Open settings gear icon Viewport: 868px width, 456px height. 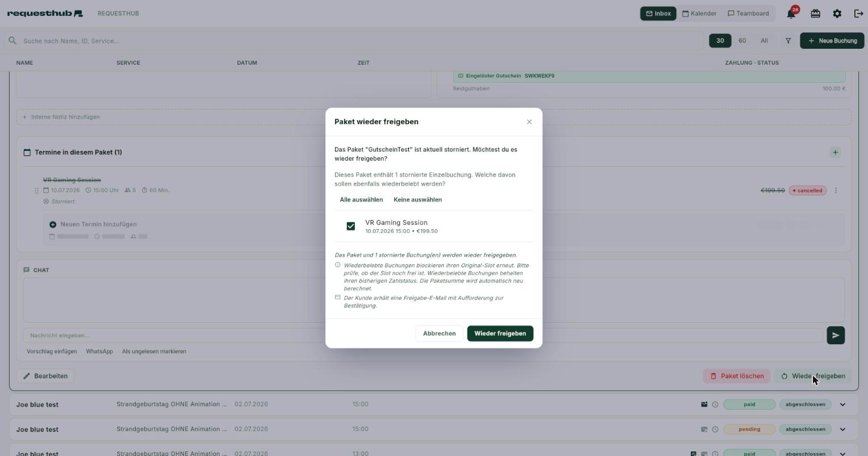(837, 14)
